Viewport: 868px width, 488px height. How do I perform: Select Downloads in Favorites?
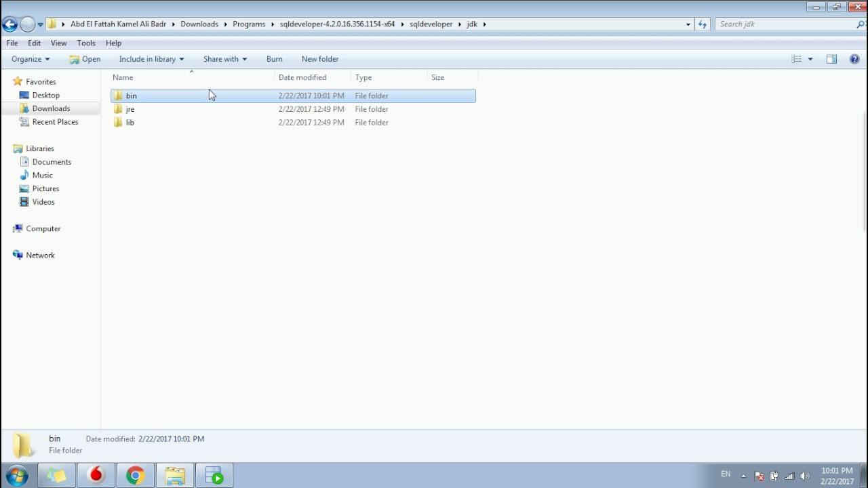click(x=51, y=108)
